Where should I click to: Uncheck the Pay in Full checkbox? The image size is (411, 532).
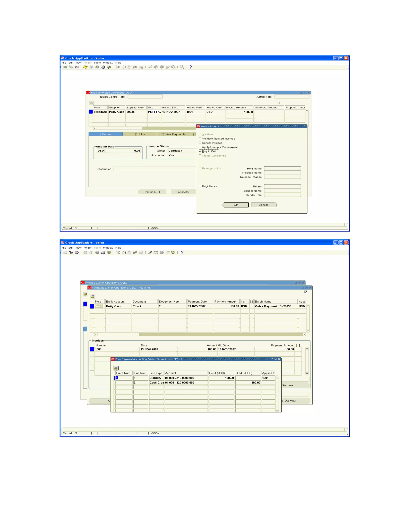(200, 151)
